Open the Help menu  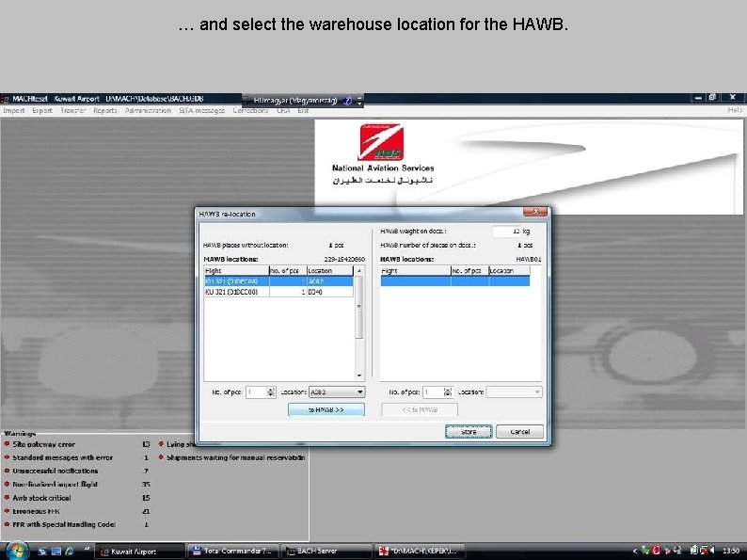(x=735, y=110)
